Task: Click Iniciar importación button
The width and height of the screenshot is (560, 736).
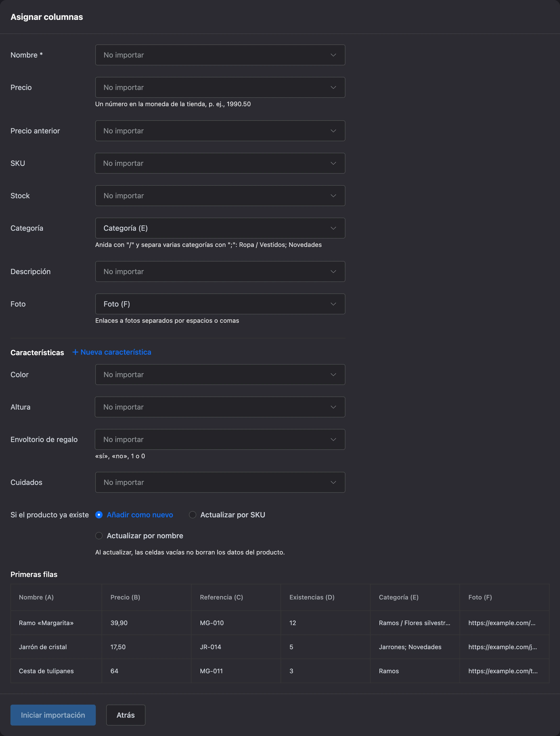Action: 53,715
